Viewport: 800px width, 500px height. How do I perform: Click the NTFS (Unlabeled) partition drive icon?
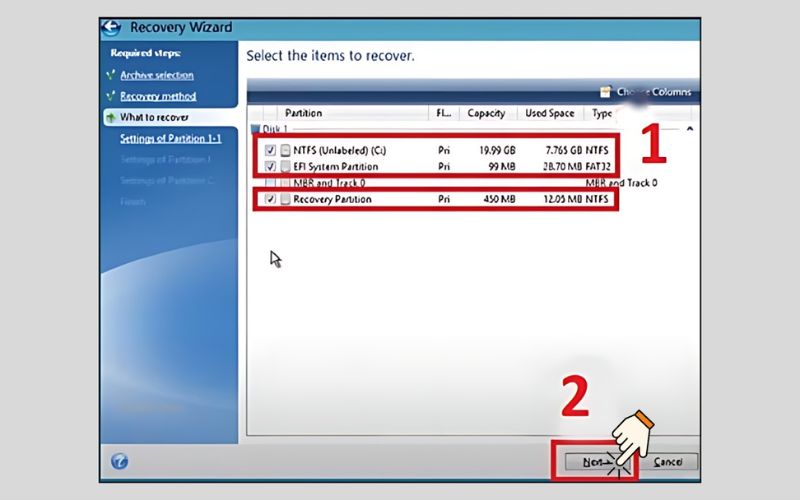click(285, 150)
